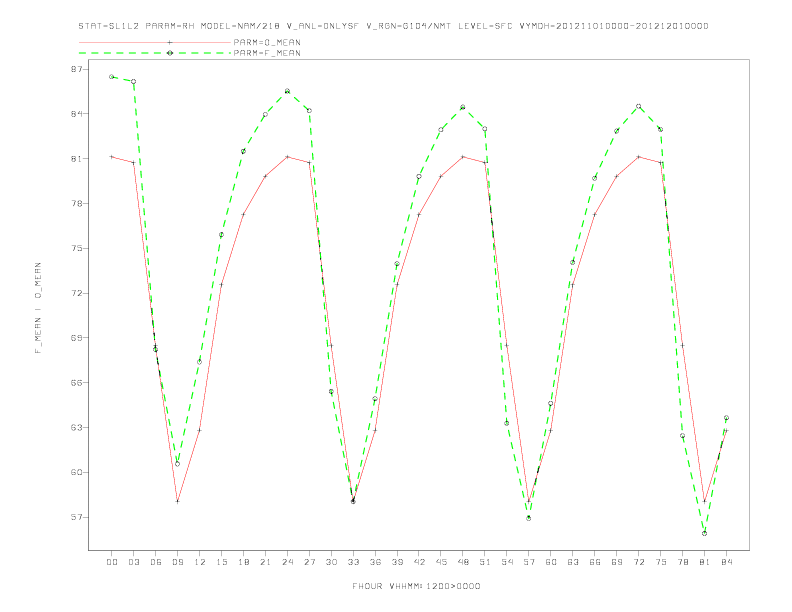Select green F_MEAN peak marker at hour 48

pos(463,107)
